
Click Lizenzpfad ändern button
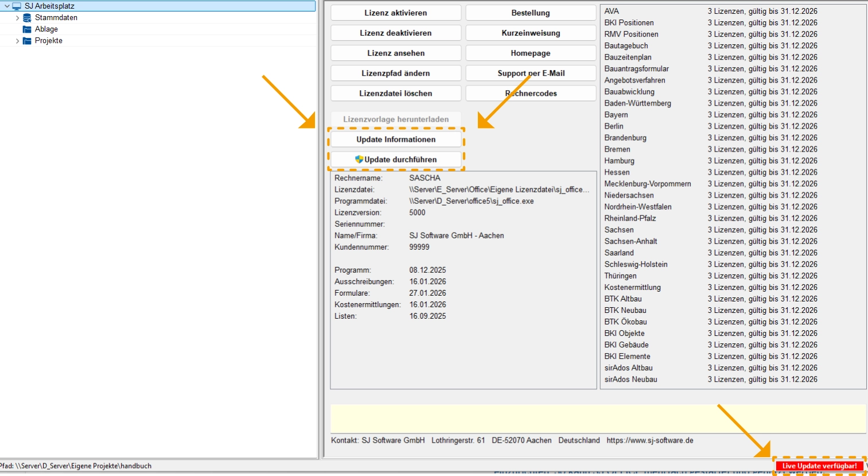396,73
